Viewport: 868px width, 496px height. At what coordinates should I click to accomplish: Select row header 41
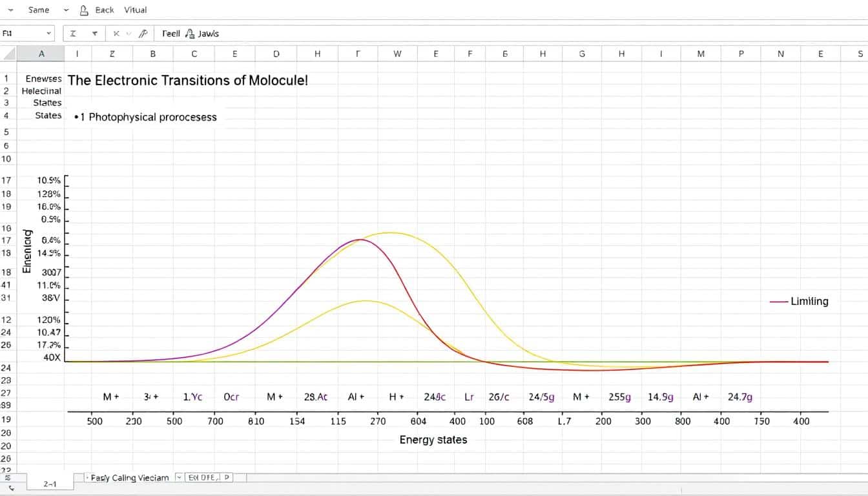(x=6, y=285)
